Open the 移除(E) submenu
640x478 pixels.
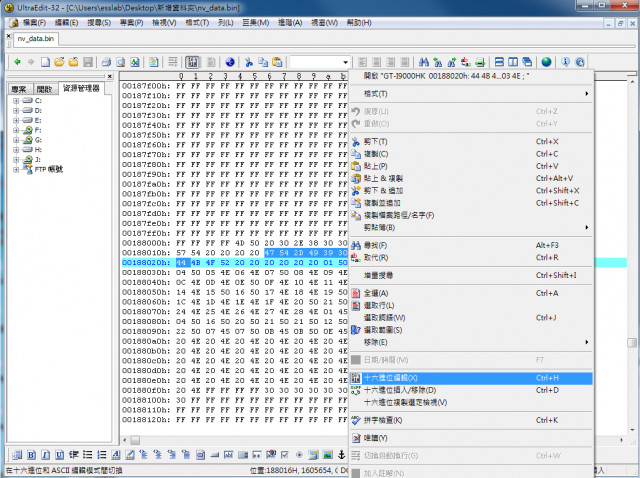click(x=471, y=342)
